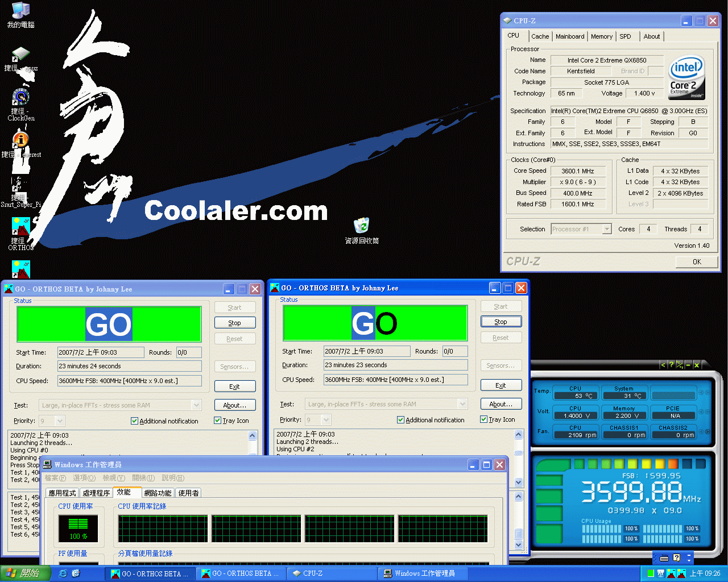Launch Internet Explorer from quick launch

(x=63, y=573)
